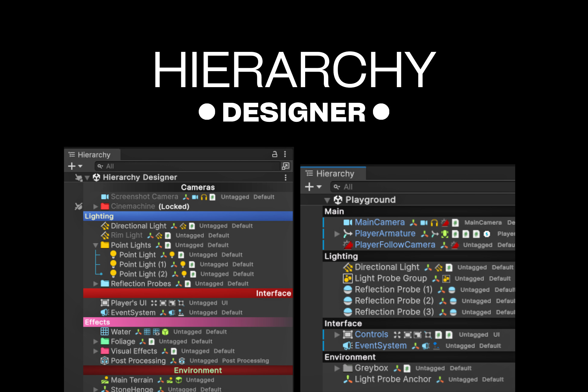Click the Main Terrain icon
This screenshot has height=392, width=588.
pos(105,380)
